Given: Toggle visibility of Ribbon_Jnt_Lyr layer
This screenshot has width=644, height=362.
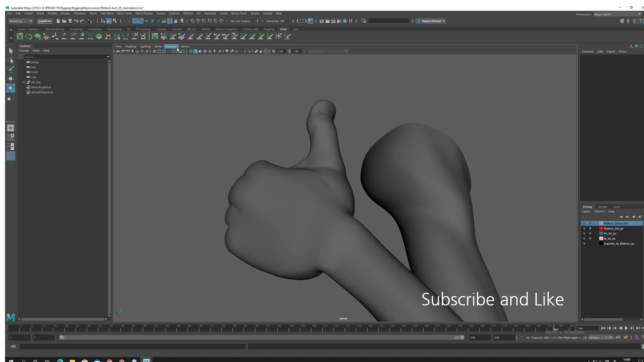Looking at the screenshot, I should pos(584,229).
